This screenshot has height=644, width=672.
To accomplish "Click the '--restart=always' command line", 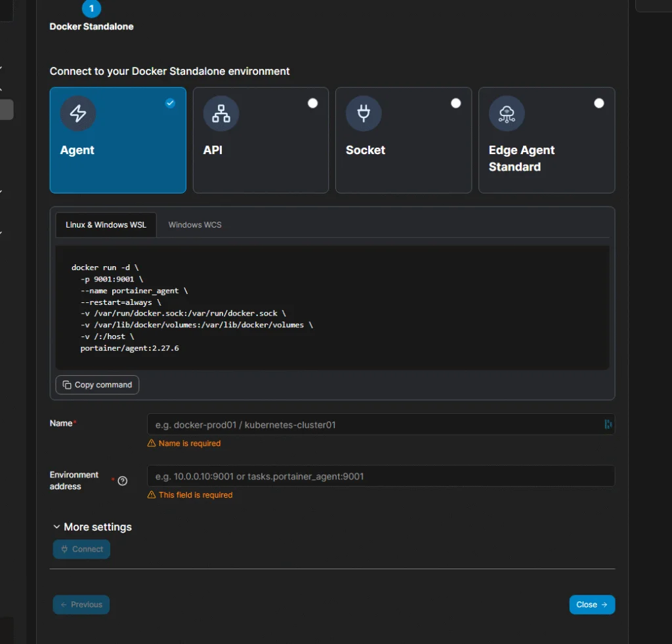I will point(121,302).
